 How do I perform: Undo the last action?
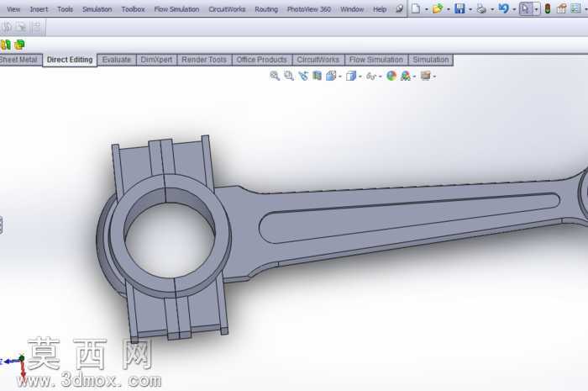(504, 8)
